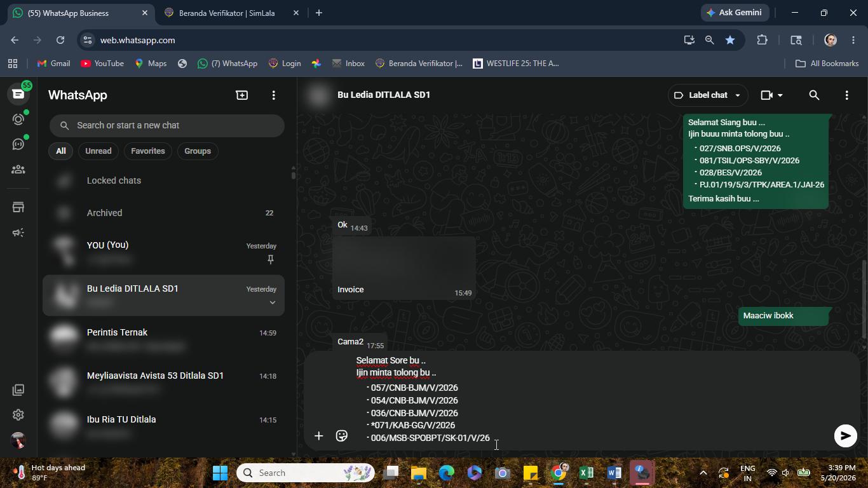This screenshot has height=488, width=868.
Task: Open the Status icon in WhatsApp sidebar
Action: click(x=18, y=119)
